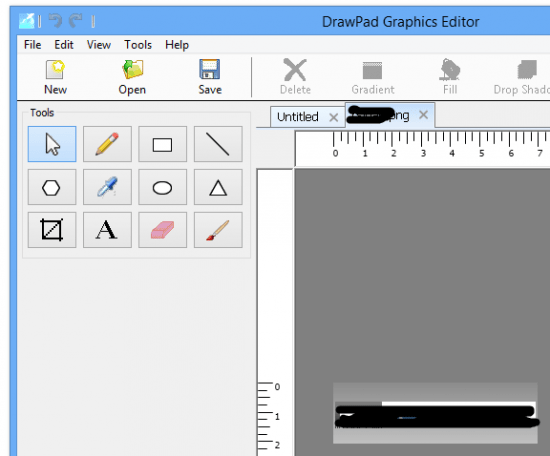
Task: Click the Gradient toolbar button
Action: (x=373, y=77)
